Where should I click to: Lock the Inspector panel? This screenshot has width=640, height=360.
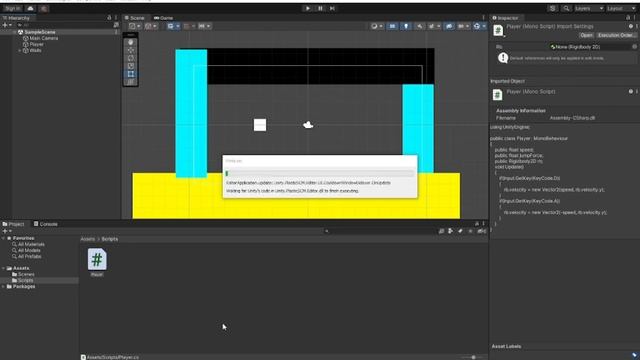point(628,18)
